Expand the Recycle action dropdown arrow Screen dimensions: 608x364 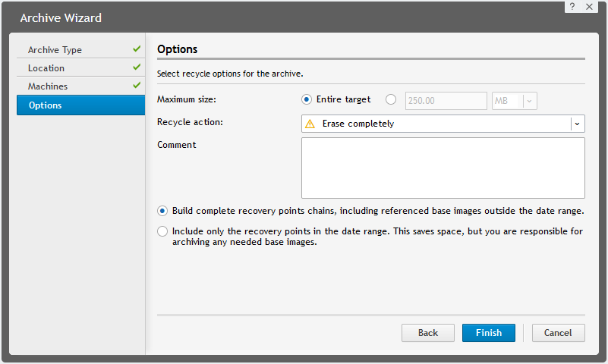(578, 124)
